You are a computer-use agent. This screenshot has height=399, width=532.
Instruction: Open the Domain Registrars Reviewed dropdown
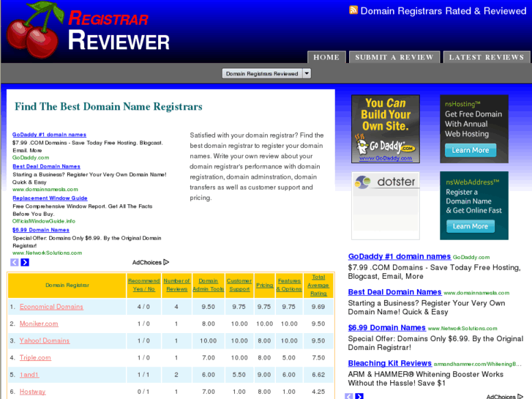click(x=266, y=73)
